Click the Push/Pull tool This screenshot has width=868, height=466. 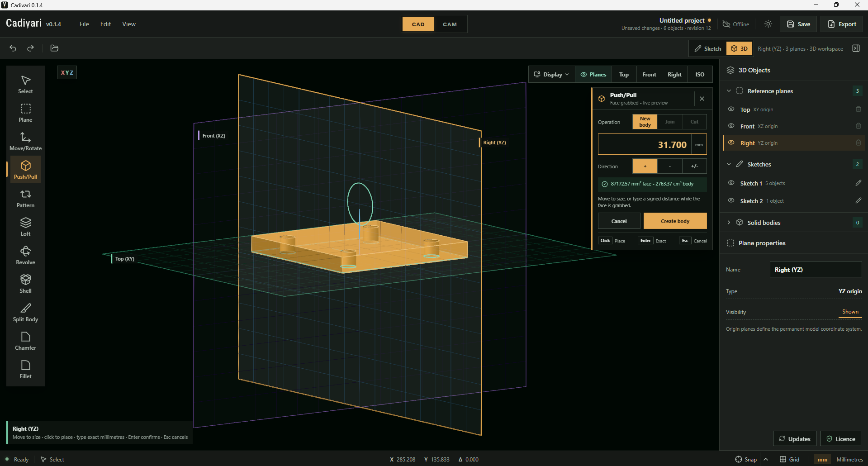(x=26, y=170)
